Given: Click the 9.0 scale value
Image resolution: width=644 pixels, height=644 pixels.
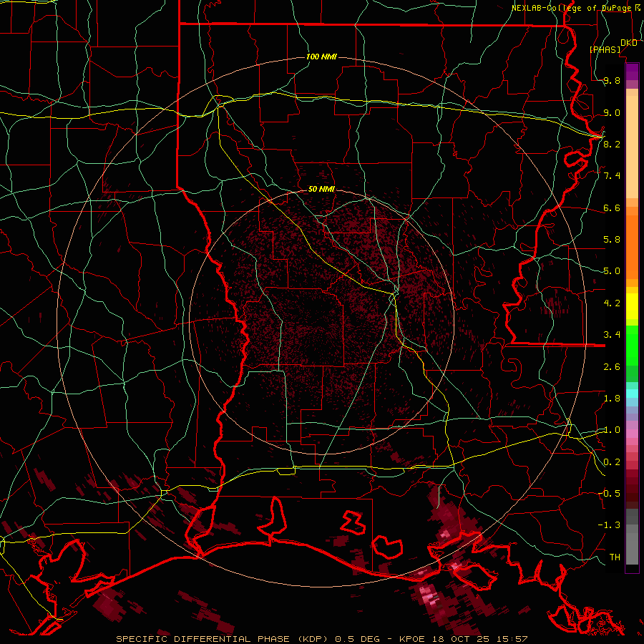Looking at the screenshot, I should (612, 112).
